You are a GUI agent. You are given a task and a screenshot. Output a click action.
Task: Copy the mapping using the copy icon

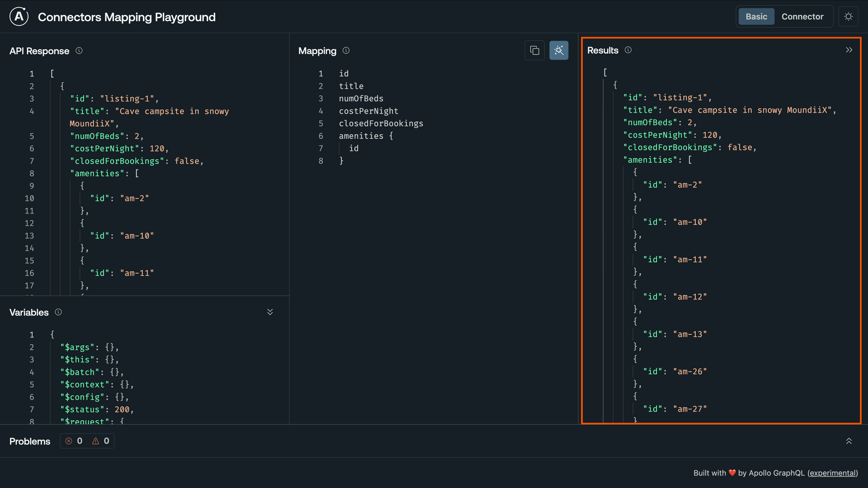535,50
